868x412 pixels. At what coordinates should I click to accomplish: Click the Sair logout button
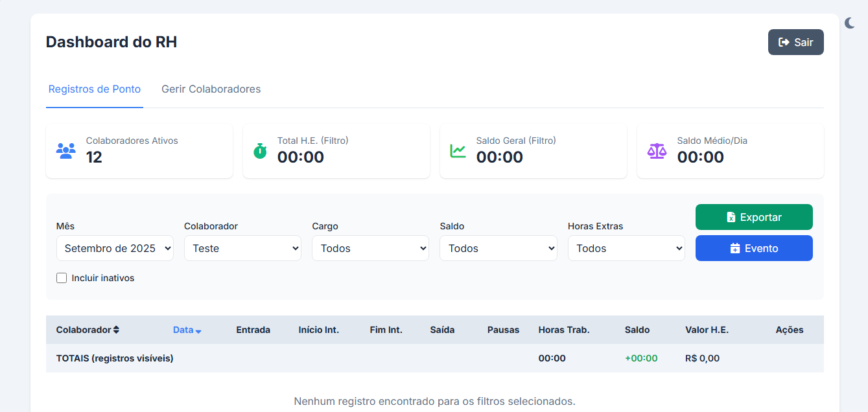(x=796, y=42)
